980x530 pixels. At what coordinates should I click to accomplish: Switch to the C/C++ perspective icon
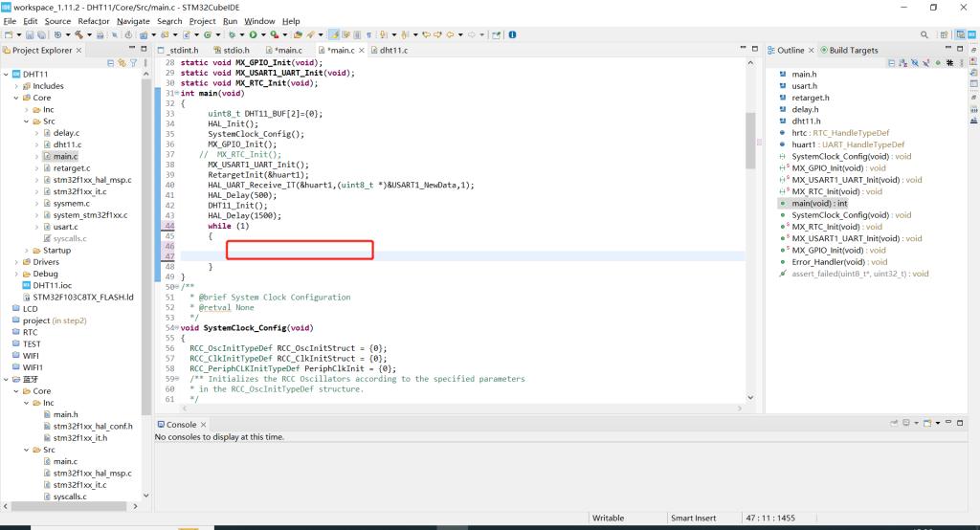961,34
